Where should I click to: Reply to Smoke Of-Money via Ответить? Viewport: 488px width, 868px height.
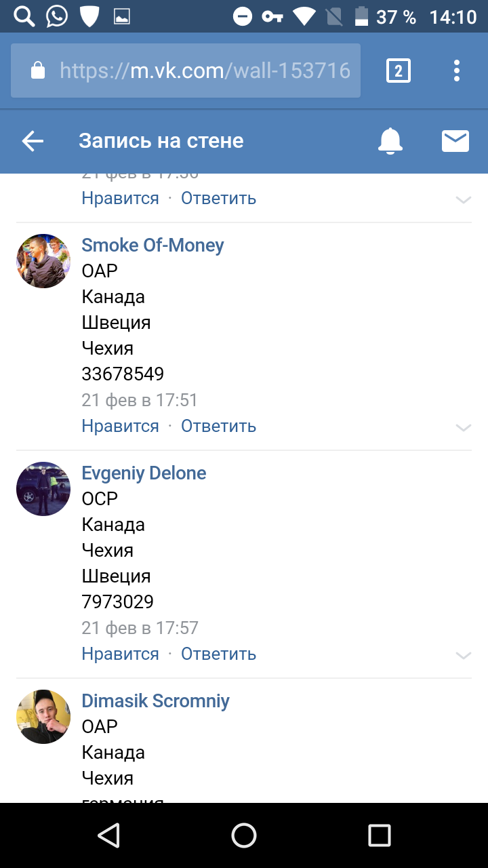218,426
